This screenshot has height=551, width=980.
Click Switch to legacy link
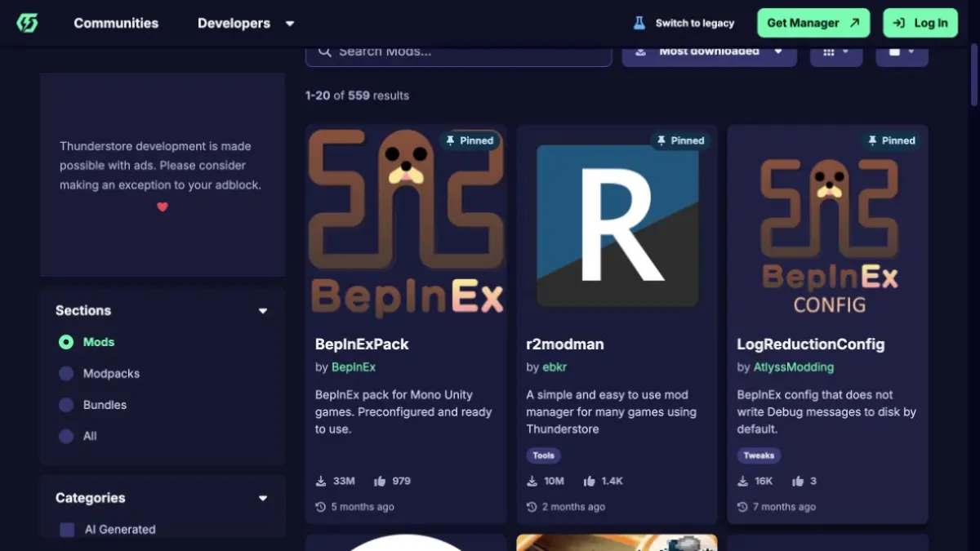coord(694,23)
